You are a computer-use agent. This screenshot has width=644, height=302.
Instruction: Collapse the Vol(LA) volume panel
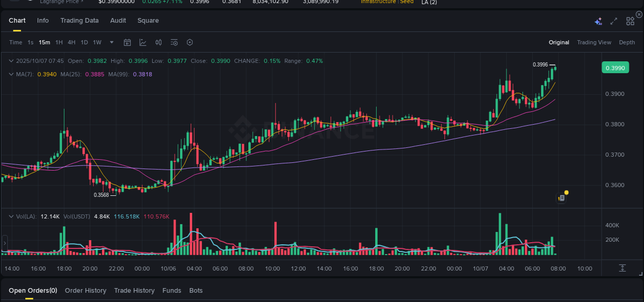(10, 216)
